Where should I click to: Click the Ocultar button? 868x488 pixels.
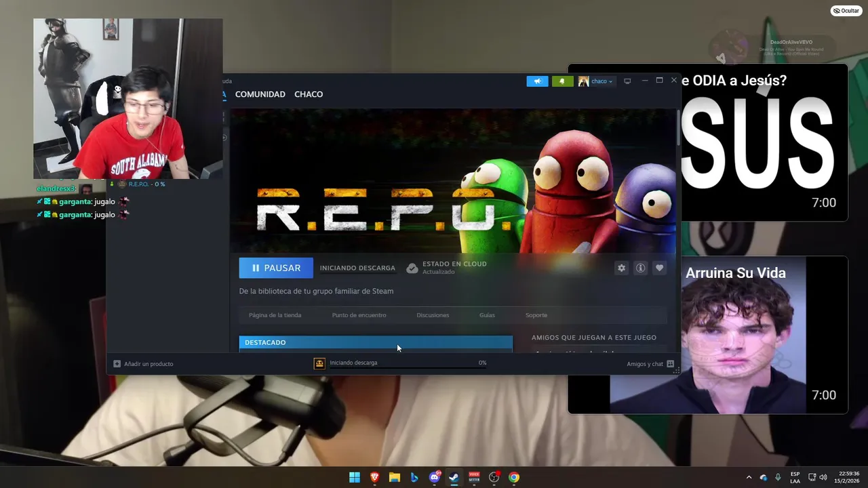[x=846, y=11]
